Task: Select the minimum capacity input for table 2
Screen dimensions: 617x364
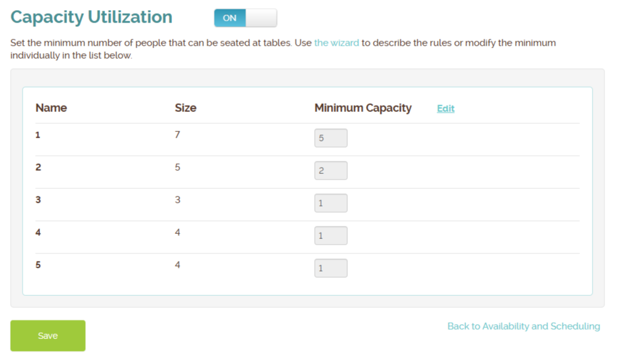Action: (x=330, y=171)
